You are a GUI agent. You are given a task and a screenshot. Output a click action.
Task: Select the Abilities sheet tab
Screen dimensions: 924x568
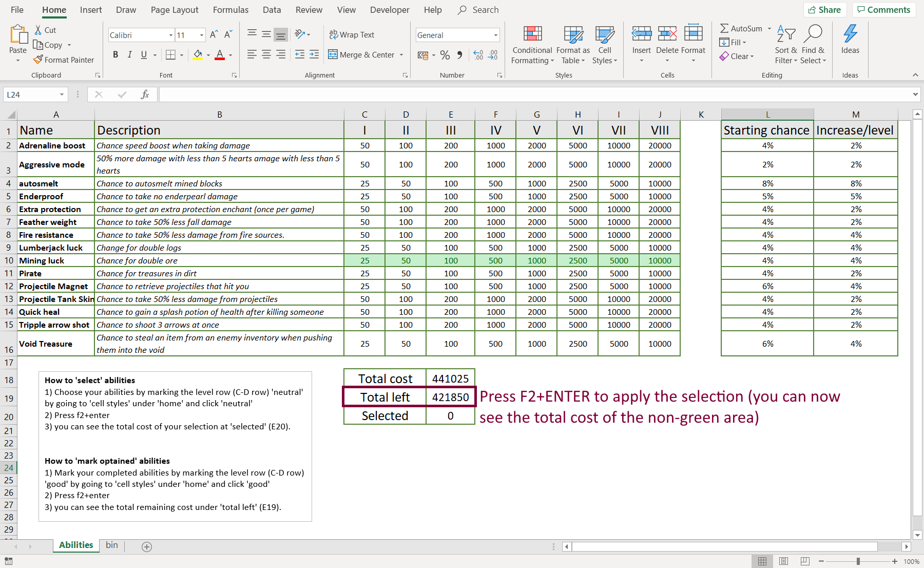(x=76, y=545)
